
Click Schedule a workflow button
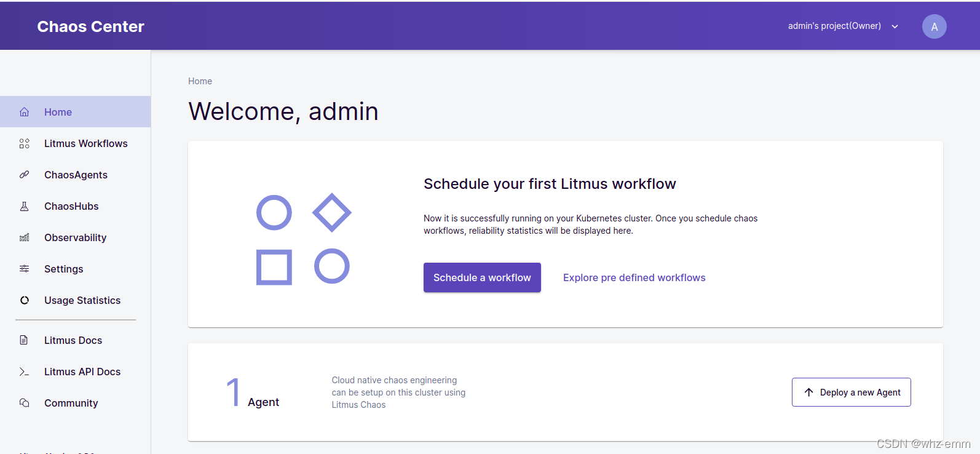[x=482, y=277]
